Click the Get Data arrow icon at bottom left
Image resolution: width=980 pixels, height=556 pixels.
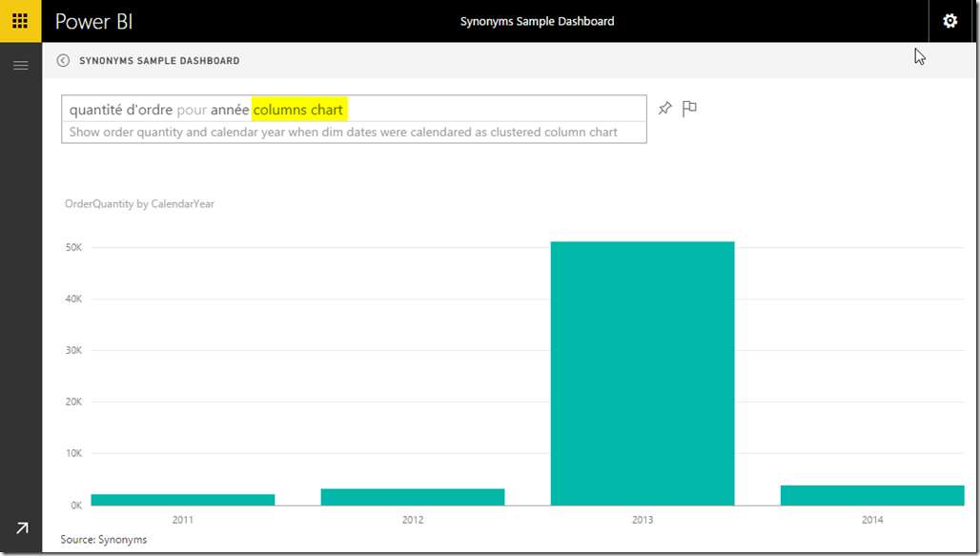click(22, 528)
